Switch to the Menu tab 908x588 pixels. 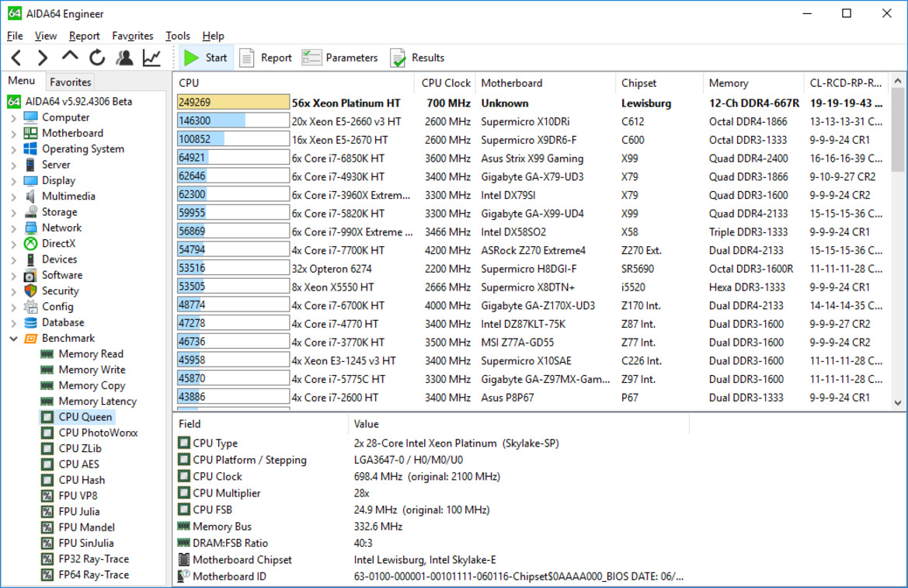tap(22, 81)
